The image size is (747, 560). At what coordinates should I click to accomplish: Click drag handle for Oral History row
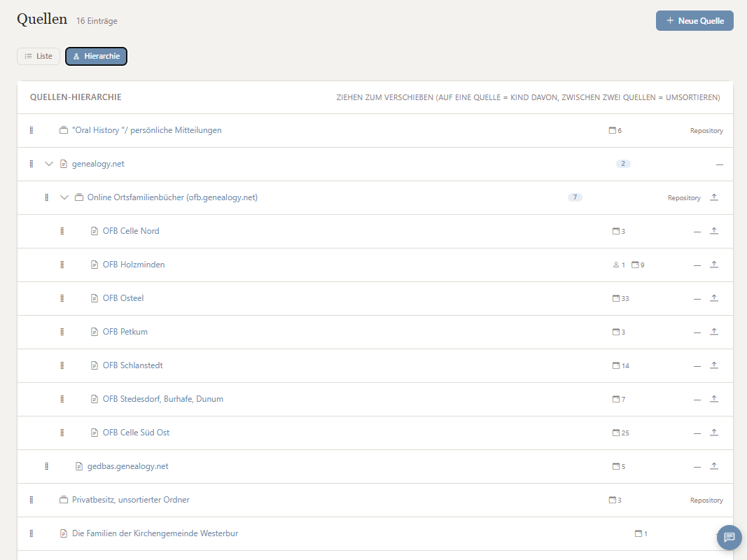(32, 130)
